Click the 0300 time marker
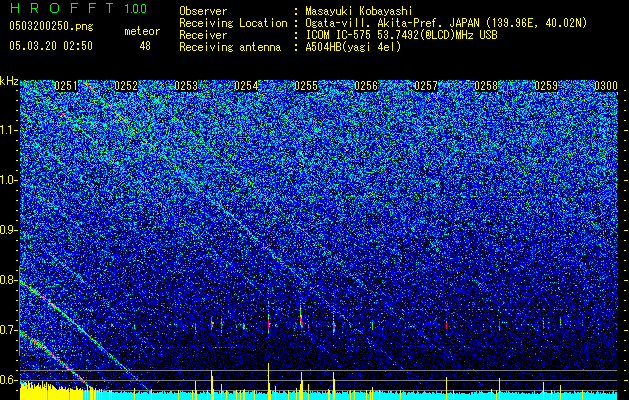 tap(606, 86)
